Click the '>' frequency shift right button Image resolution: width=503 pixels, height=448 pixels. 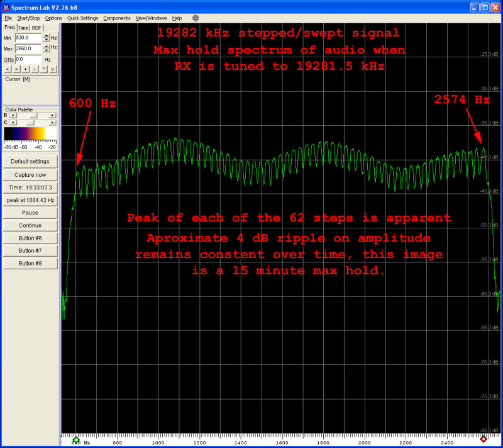[17, 69]
